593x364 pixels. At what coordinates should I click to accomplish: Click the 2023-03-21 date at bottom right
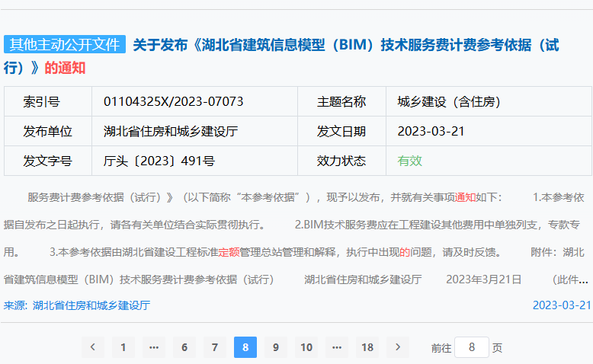tap(562, 305)
